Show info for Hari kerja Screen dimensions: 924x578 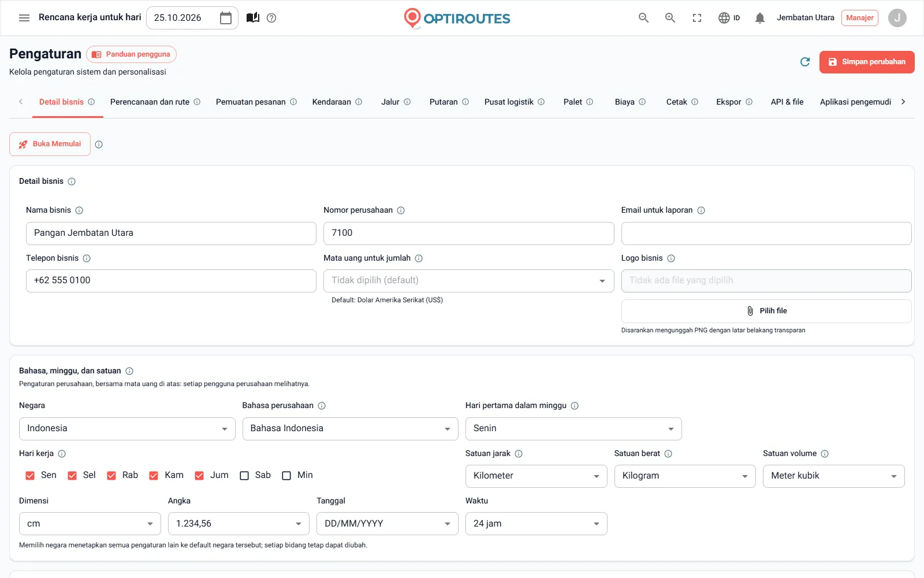pyautogui.click(x=62, y=454)
